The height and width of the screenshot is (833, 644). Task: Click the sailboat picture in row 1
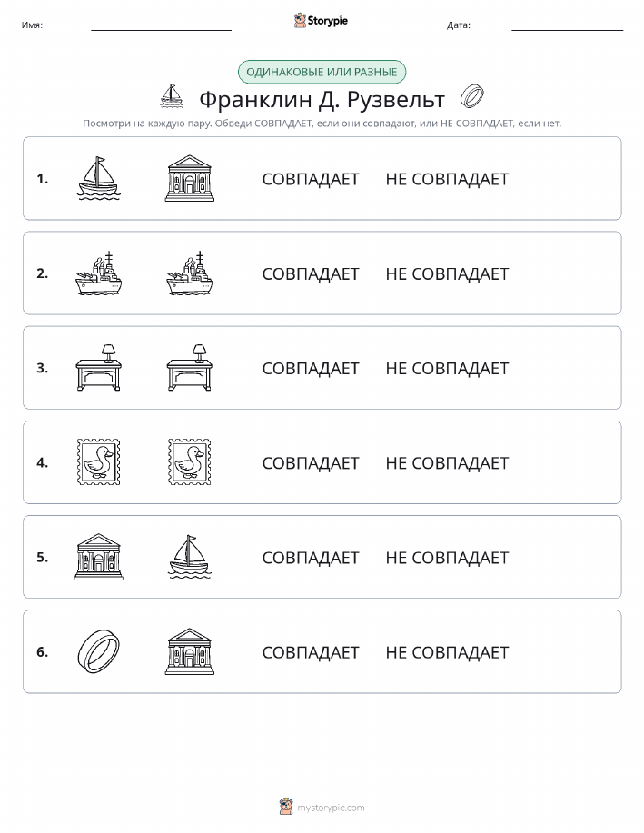[x=99, y=178]
